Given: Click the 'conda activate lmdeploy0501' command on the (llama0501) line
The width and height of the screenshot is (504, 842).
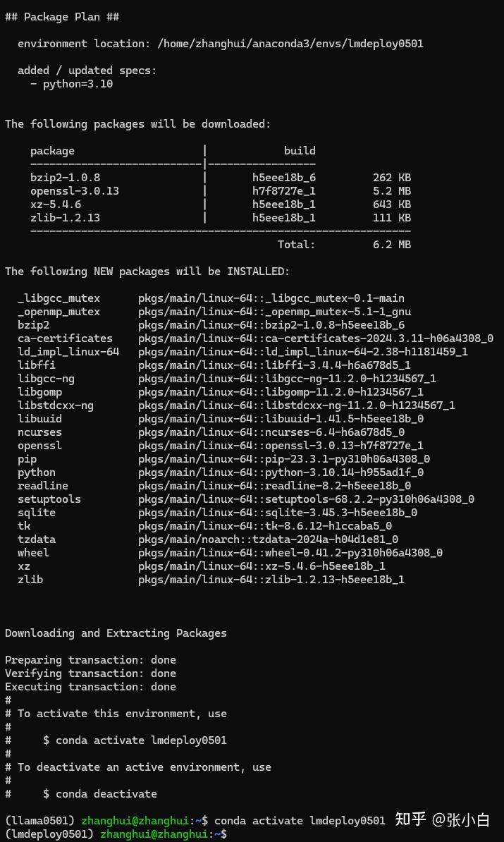Looking at the screenshot, I should tap(300, 821).
